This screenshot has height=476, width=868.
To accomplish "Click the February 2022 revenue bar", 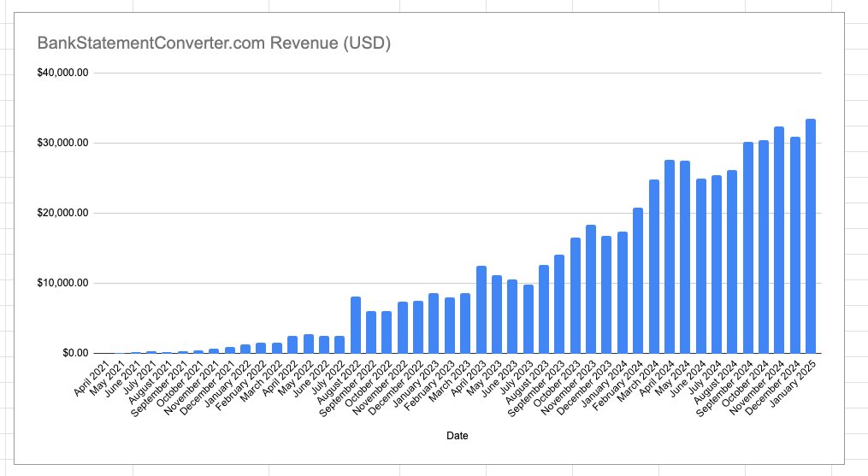I will (x=261, y=348).
